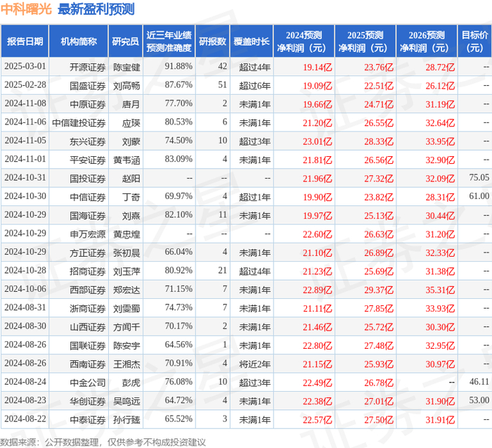
Task: Select institution 中信建投证券
Action: (x=79, y=123)
